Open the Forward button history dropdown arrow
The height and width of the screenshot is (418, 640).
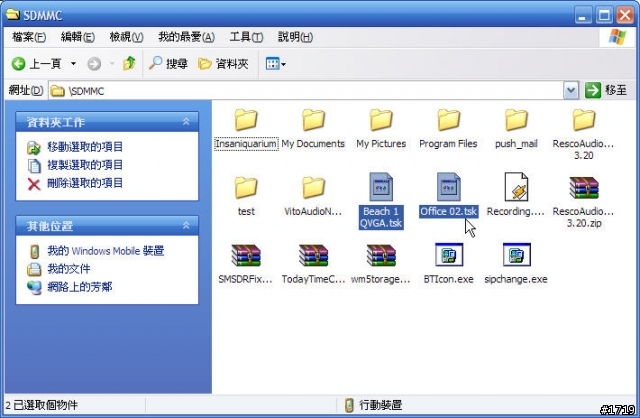click(111, 64)
